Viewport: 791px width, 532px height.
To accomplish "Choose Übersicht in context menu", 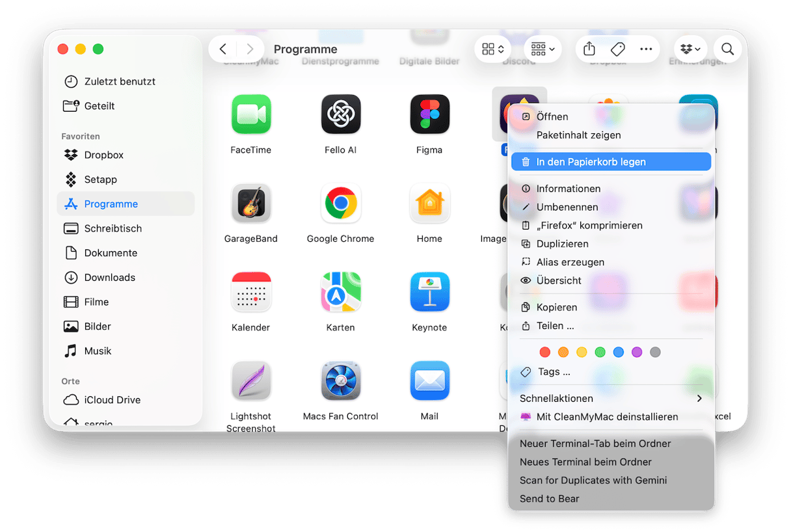I will (611, 280).
